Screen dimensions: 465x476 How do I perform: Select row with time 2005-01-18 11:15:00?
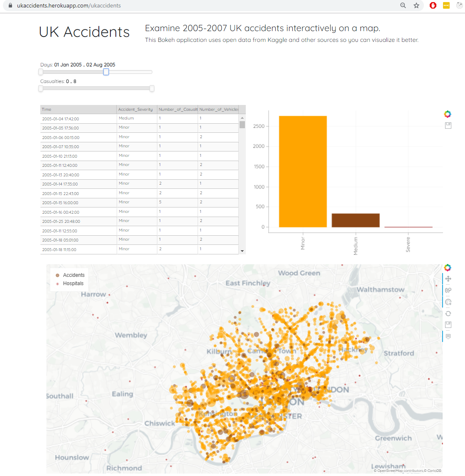pyautogui.click(x=139, y=249)
